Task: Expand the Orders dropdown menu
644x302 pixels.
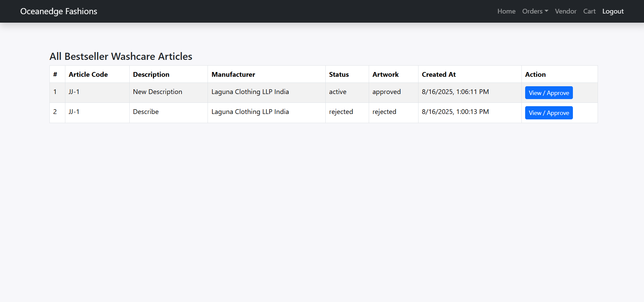Action: click(535, 11)
